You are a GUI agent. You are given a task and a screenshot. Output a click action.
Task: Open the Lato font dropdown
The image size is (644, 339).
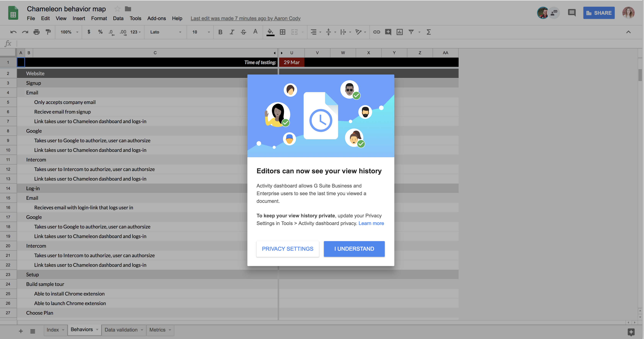165,32
